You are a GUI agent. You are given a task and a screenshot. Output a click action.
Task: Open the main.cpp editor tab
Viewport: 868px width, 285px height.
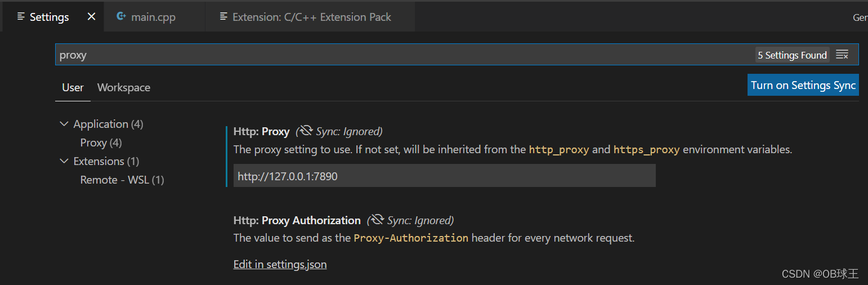click(x=153, y=17)
